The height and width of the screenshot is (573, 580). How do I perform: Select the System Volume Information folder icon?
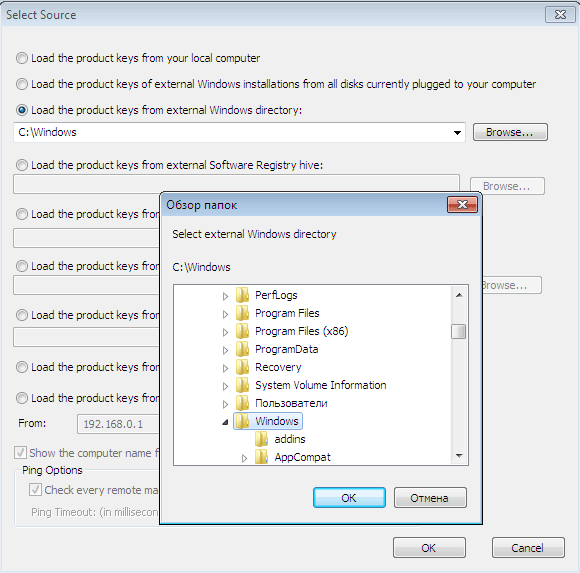[242, 385]
